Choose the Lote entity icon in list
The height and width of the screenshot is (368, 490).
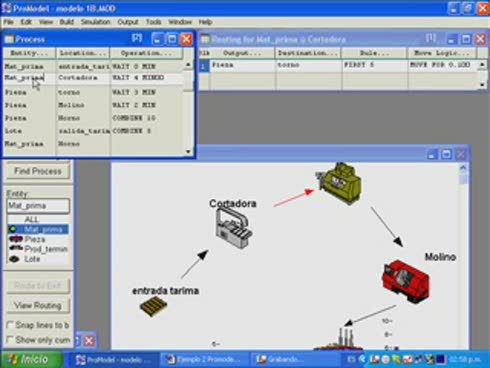14,259
